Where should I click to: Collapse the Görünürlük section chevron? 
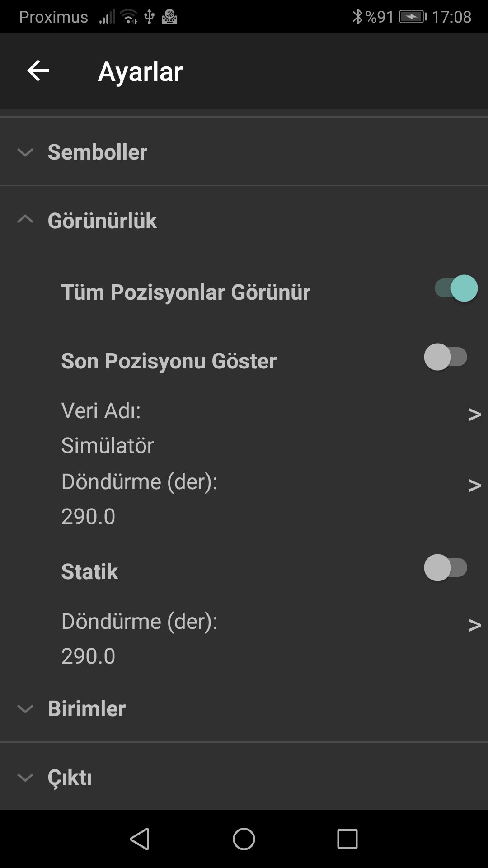(25, 220)
